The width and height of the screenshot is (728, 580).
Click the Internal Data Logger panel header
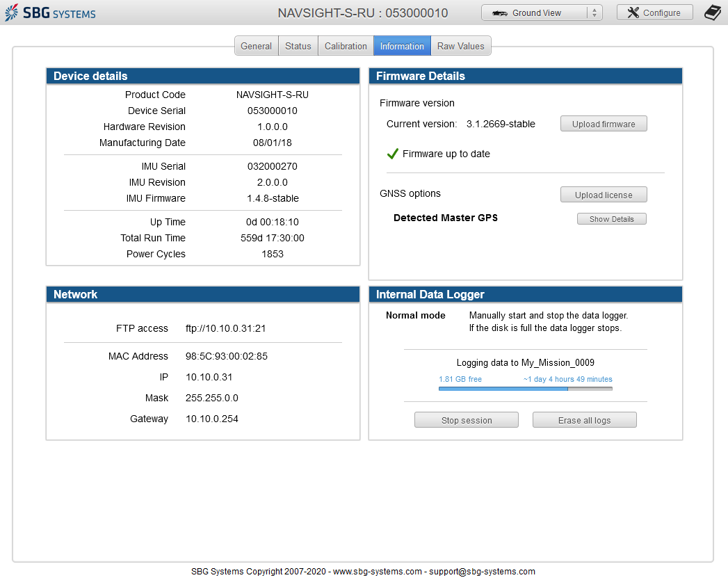(x=526, y=294)
